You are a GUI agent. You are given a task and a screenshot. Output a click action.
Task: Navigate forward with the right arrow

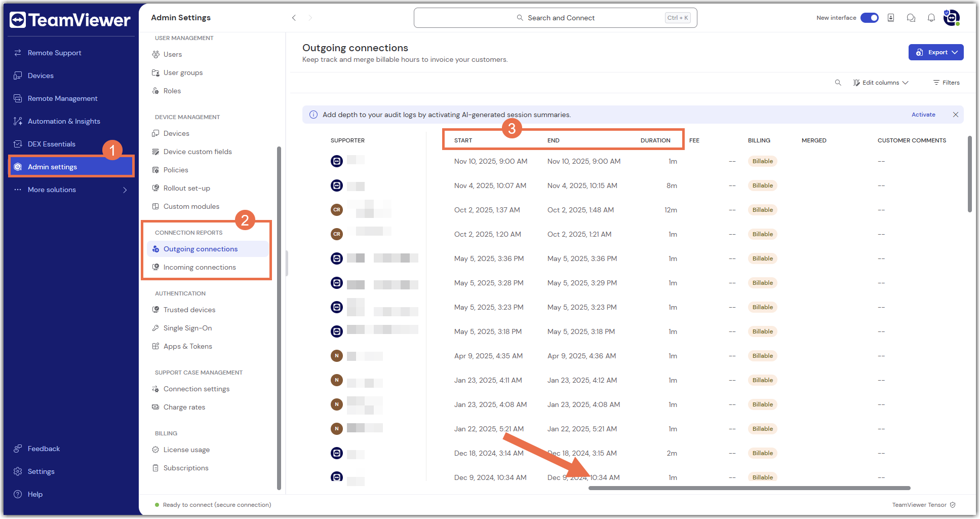[x=310, y=18]
